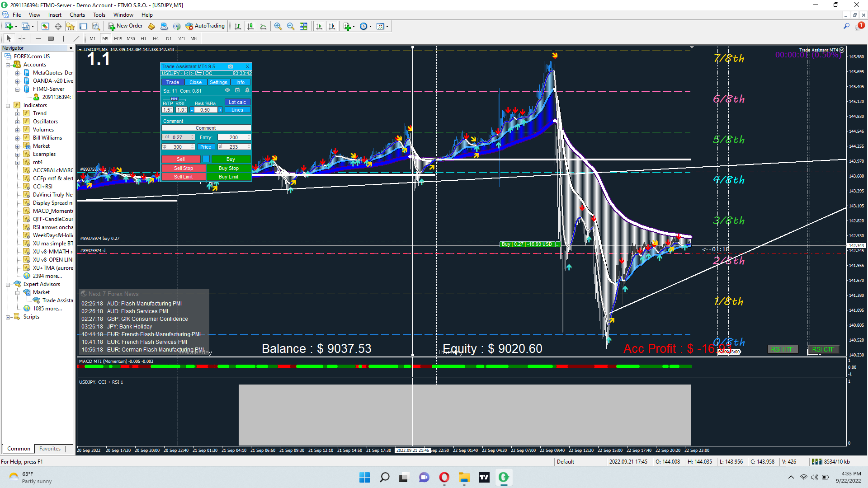
Task: Switch to the Favorites tab in Navigator
Action: point(50,449)
